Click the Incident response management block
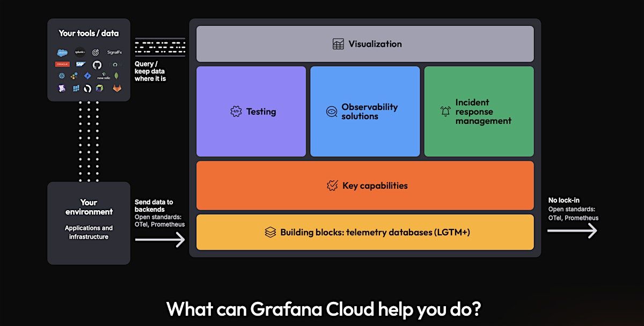Viewport: 644px width, 326px height. (x=479, y=112)
